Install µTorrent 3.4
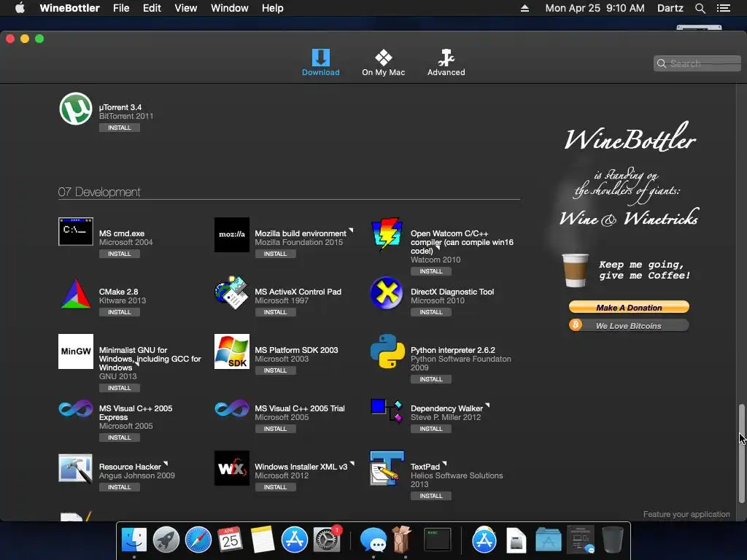 (x=120, y=128)
